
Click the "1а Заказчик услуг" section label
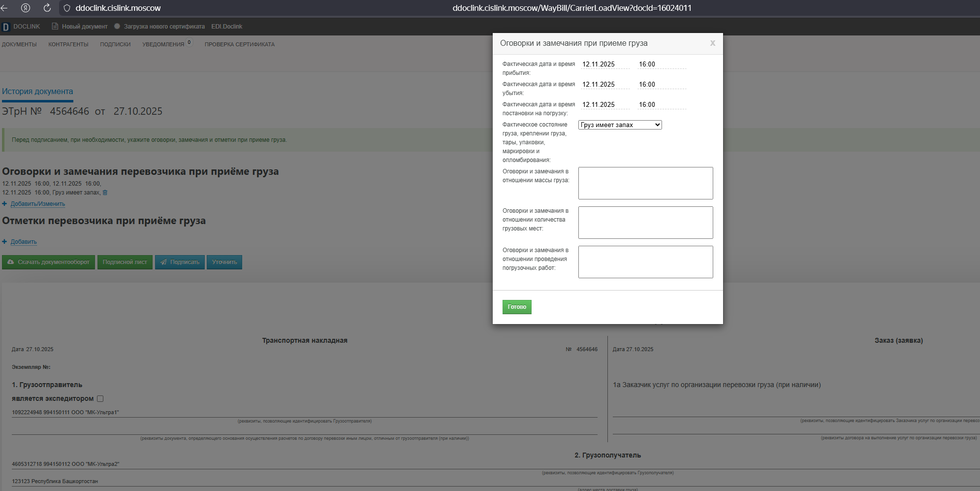[x=717, y=385]
